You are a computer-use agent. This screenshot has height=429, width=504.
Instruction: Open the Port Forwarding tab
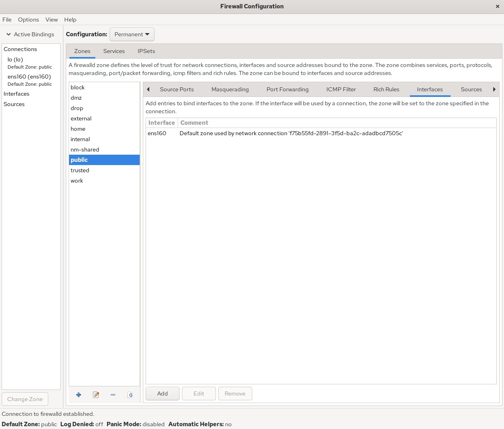(287, 89)
